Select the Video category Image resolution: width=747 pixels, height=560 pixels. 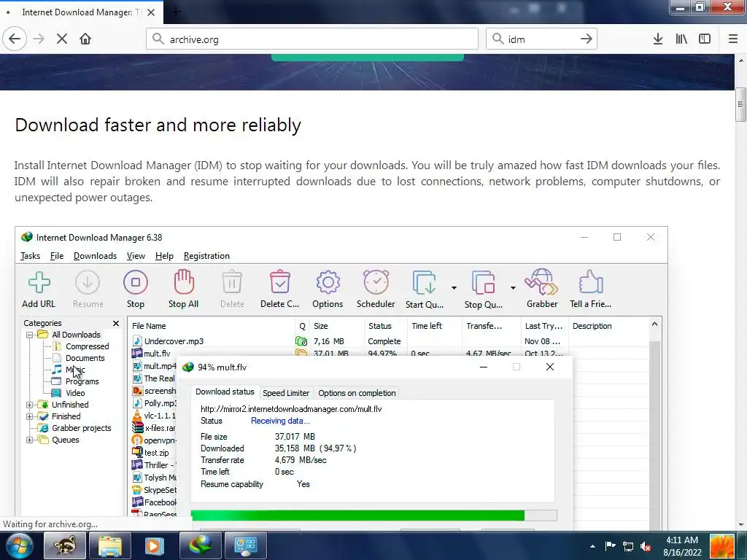pyautogui.click(x=75, y=393)
